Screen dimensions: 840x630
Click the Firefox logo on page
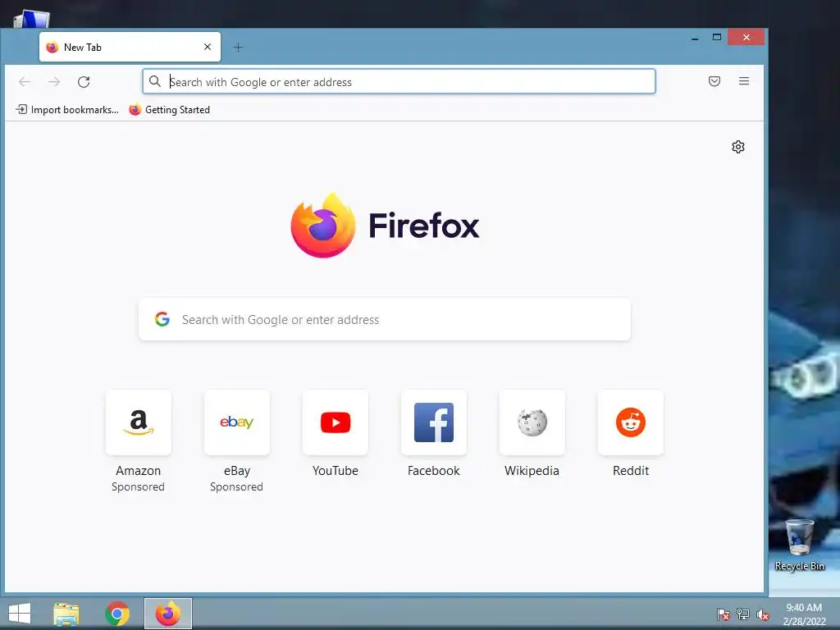point(386,225)
